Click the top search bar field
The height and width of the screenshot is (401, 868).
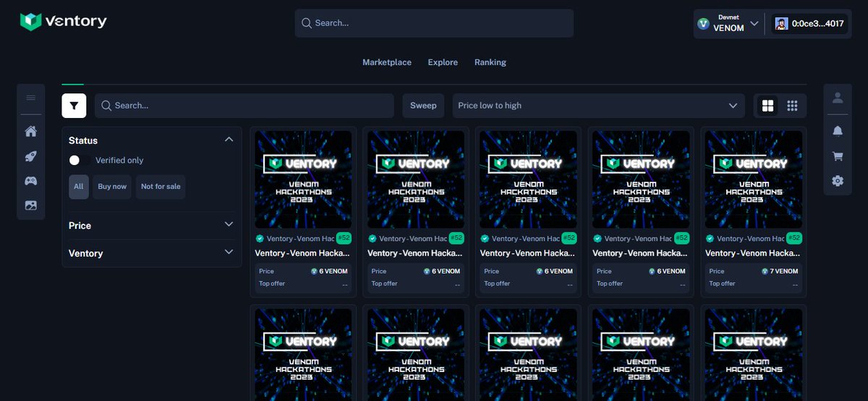pyautogui.click(x=434, y=23)
